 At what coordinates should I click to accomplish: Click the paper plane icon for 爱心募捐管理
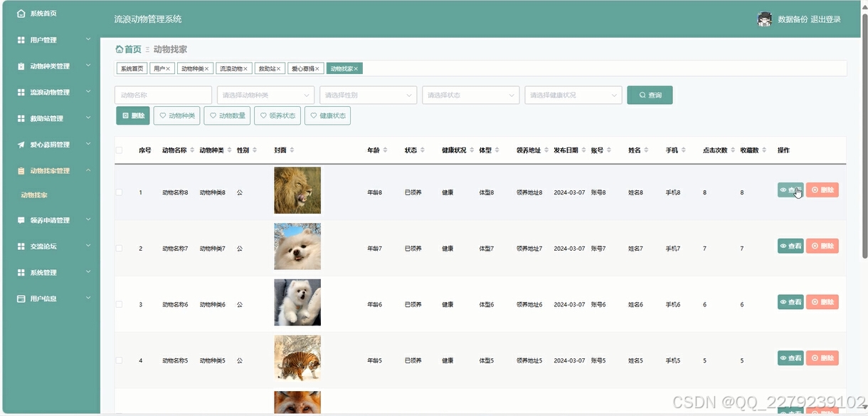coord(21,145)
